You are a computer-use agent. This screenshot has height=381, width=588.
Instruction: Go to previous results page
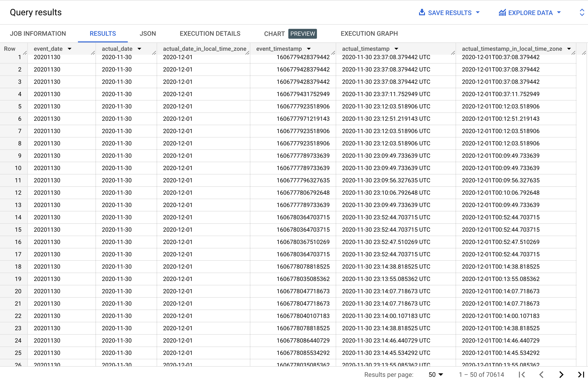coord(542,375)
